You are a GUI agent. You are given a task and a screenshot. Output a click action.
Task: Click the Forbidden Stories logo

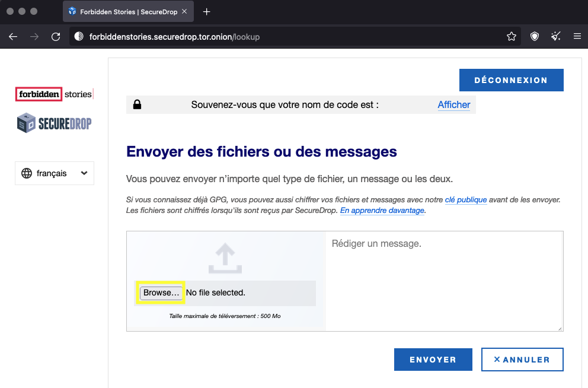coord(55,94)
